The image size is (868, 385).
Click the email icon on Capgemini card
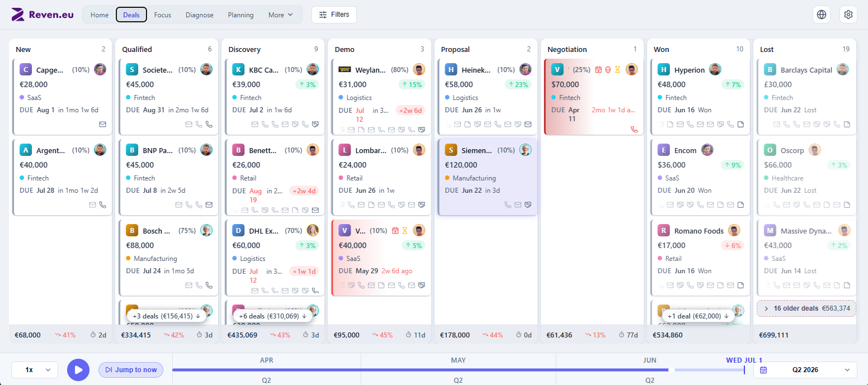click(x=102, y=124)
